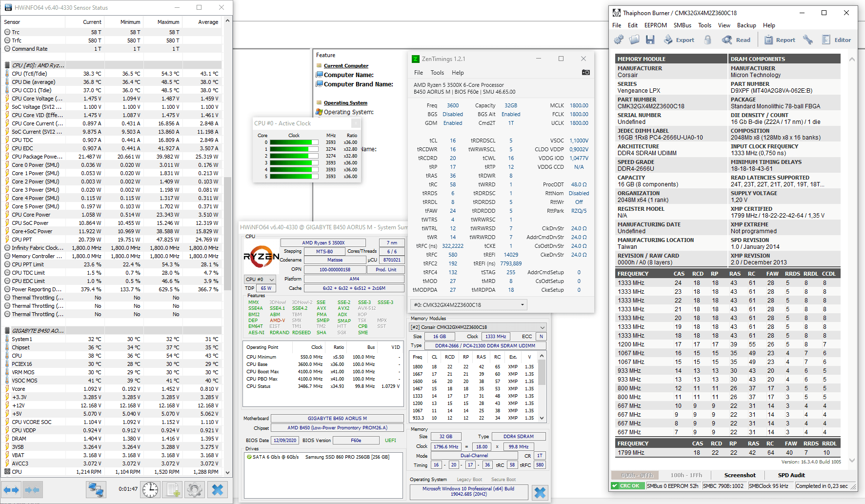Click collapse sensor columns arrows icon in HWiNFO
865x504 pixels.
tap(32, 489)
